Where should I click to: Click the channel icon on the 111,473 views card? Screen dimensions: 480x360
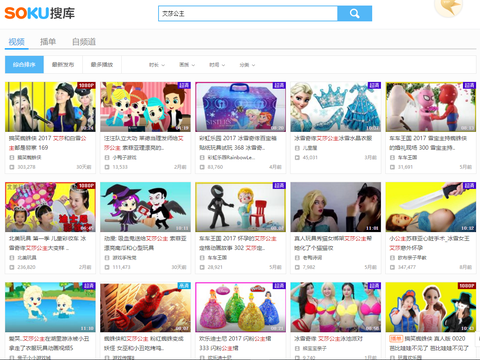point(107,258)
